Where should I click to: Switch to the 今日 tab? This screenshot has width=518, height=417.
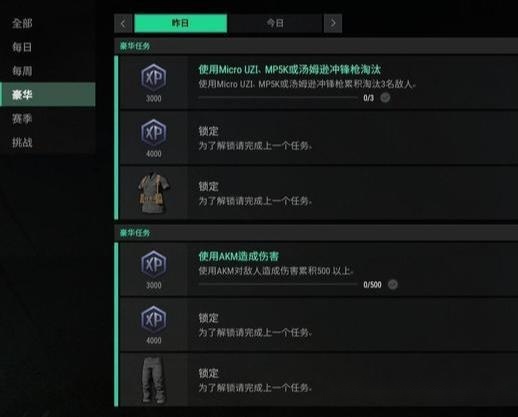click(x=275, y=23)
